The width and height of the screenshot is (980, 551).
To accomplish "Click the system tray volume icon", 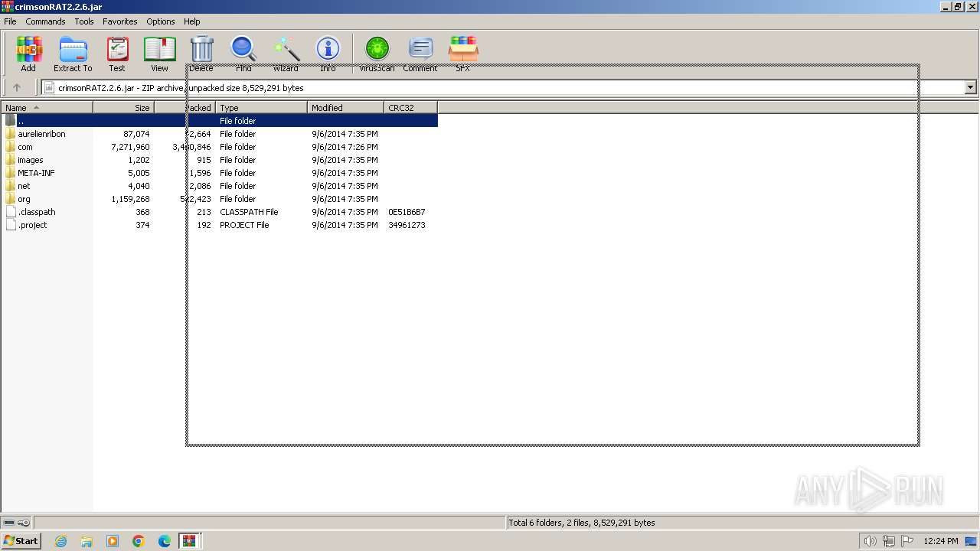I will [871, 541].
